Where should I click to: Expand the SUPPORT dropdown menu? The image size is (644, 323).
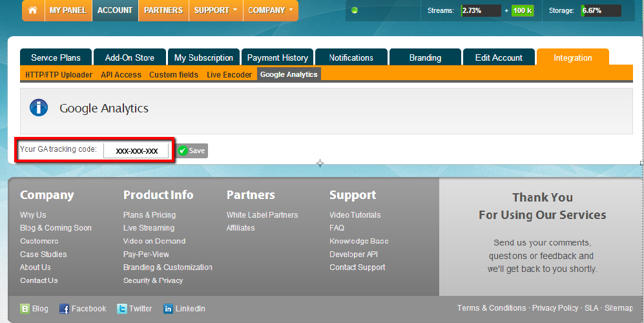tap(216, 10)
